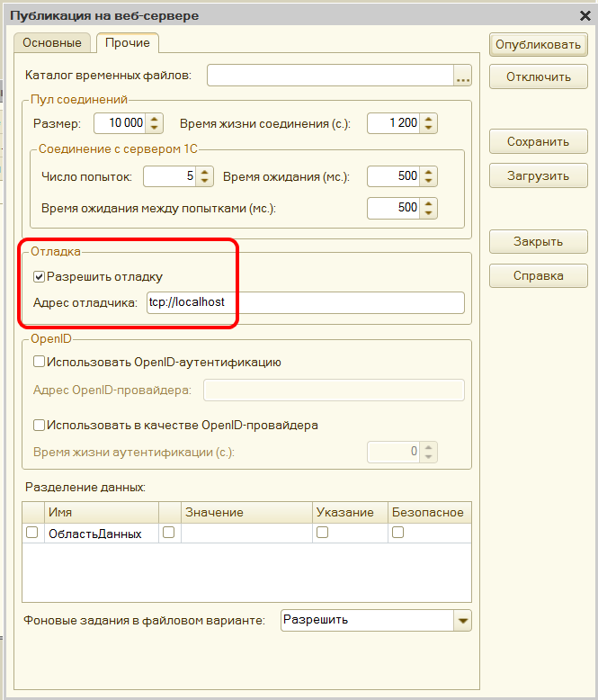Enable 'Использовать OpenID-аутентификацию' checkbox
This screenshot has height=700, width=598.
tap(39, 363)
